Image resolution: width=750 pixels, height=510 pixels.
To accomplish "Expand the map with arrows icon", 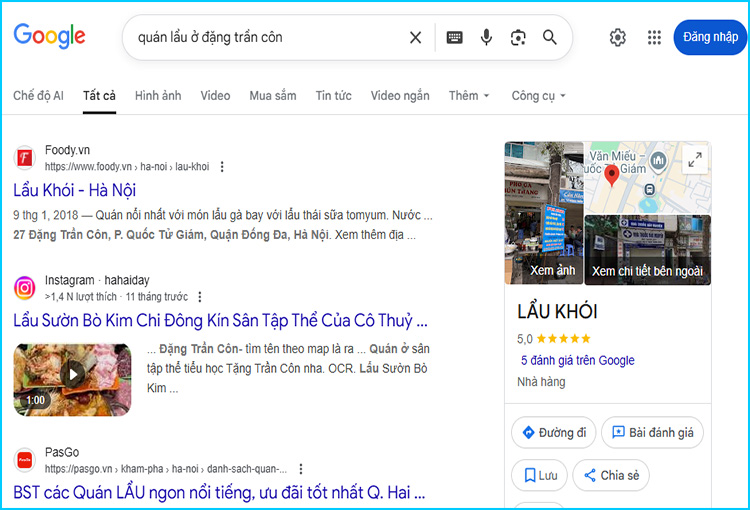I will coord(695,159).
